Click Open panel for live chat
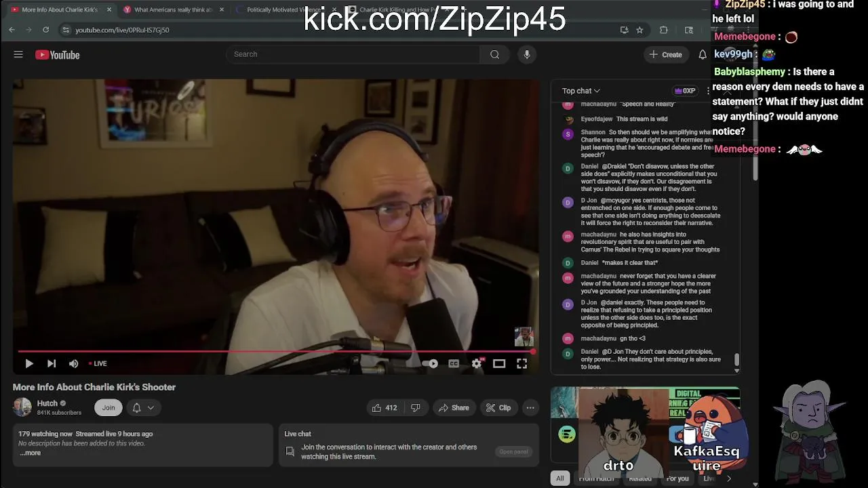Viewport: 868px width, 488px height. point(513,451)
